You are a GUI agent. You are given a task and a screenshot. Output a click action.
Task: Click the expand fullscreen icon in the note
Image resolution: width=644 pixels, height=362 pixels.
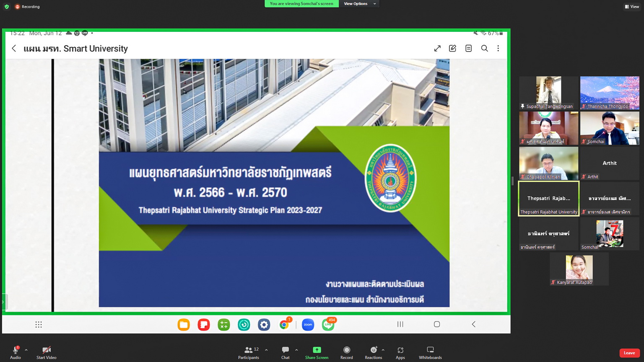coord(437,48)
